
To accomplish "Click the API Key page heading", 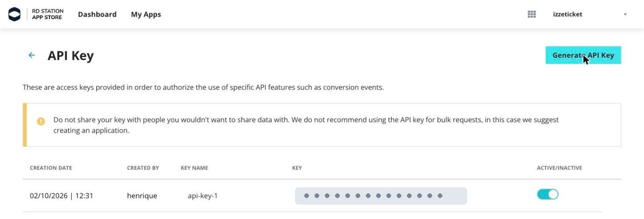I will [70, 55].
